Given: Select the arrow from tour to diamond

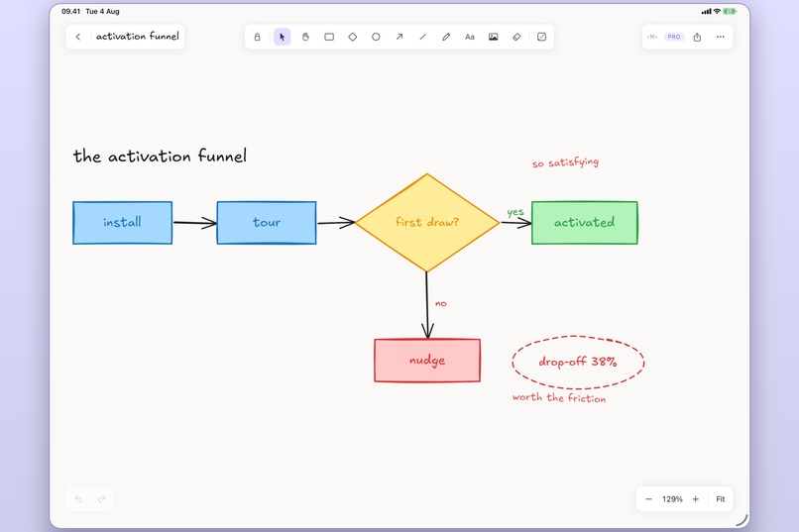Looking at the screenshot, I should click(336, 223).
